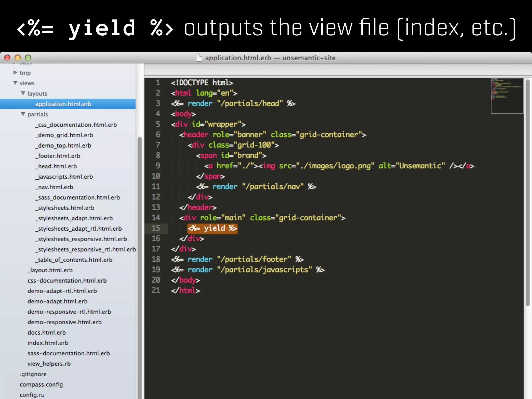The image size is (532, 399).
Task: Collapse the layouts folder triangle
Action: pyautogui.click(x=23, y=93)
